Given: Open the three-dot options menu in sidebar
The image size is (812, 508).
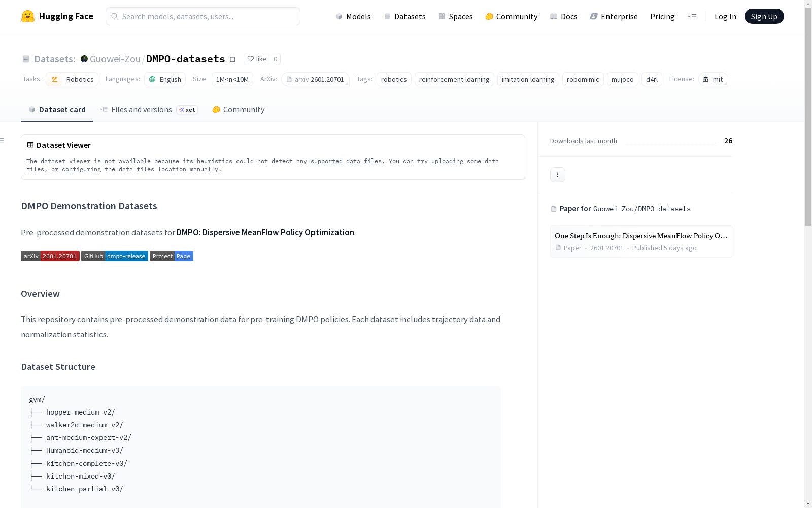Looking at the screenshot, I should (x=558, y=175).
